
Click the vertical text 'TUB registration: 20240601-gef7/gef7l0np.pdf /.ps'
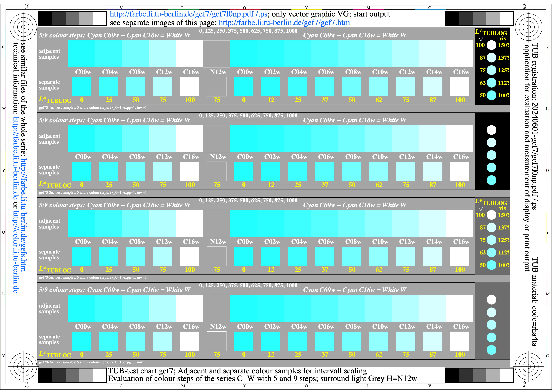[535, 126]
